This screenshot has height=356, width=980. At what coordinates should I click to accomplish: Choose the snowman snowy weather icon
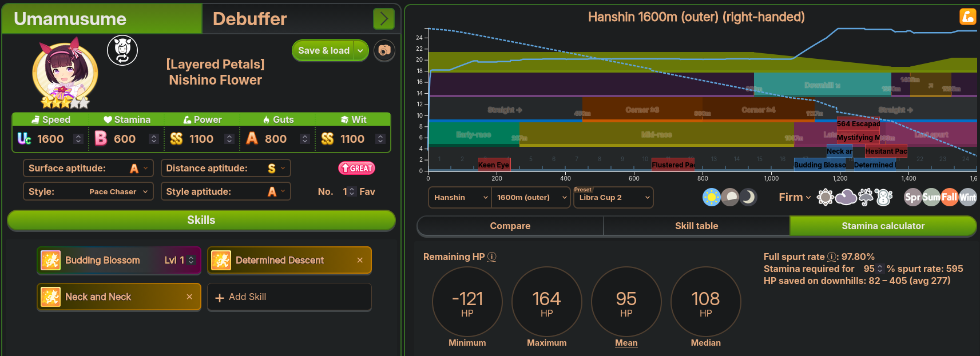tap(883, 198)
